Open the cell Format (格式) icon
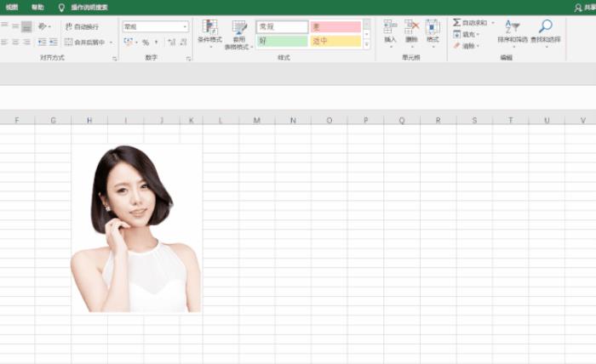Screen dimensions: 596x364 click(433, 28)
